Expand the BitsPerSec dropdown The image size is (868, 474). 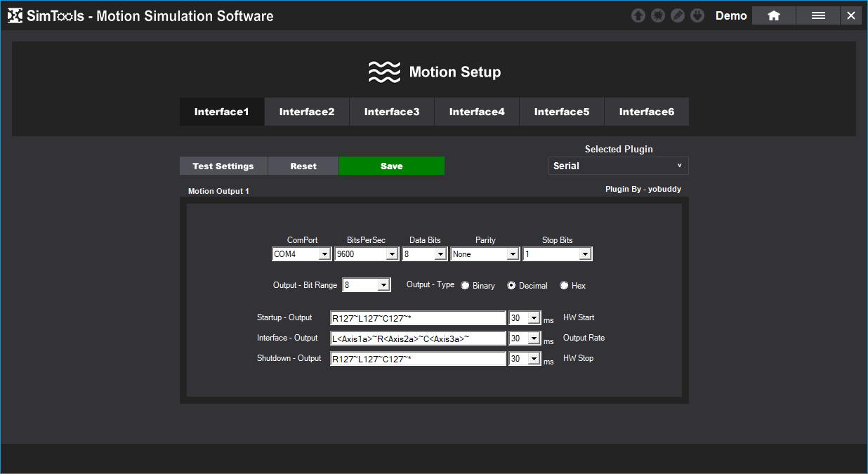pyautogui.click(x=367, y=254)
